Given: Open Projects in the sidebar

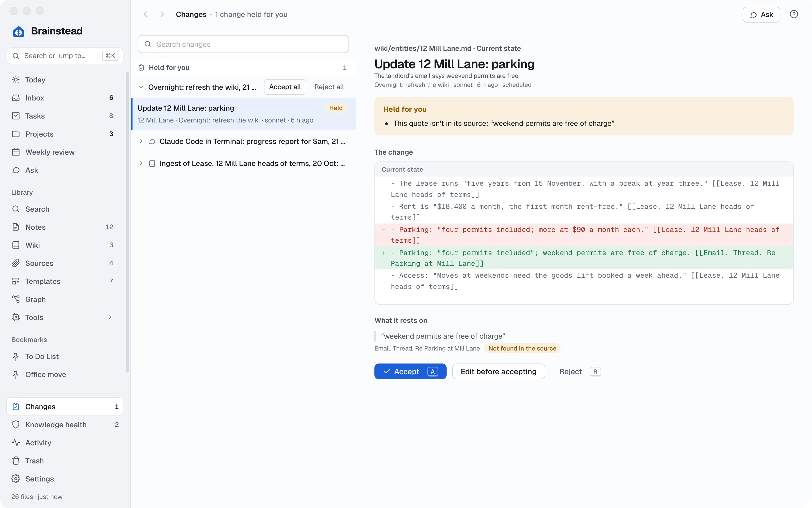Looking at the screenshot, I should click(65, 134).
